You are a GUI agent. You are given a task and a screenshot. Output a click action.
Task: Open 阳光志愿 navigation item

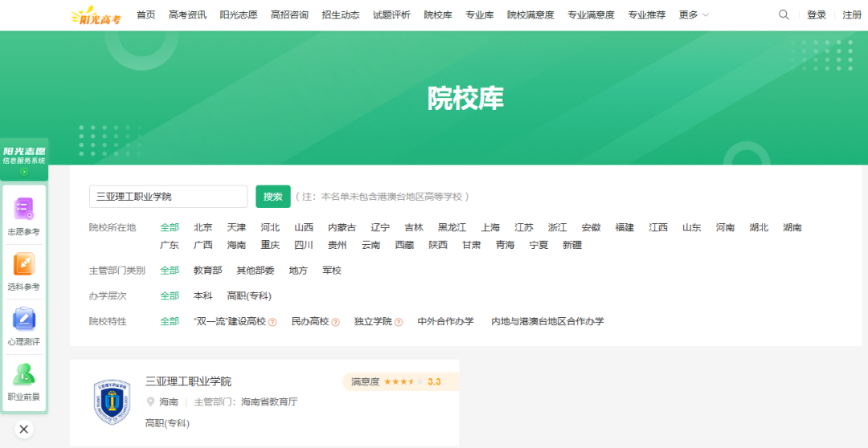[x=239, y=15]
